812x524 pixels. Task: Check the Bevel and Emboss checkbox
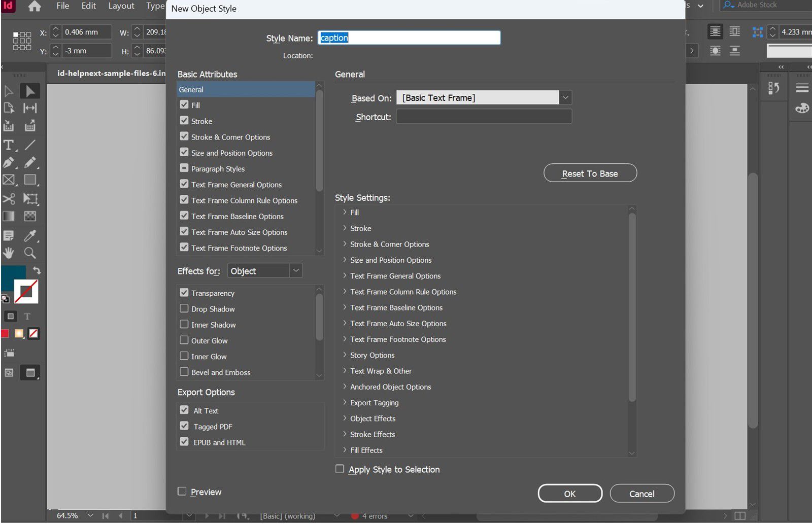click(184, 372)
